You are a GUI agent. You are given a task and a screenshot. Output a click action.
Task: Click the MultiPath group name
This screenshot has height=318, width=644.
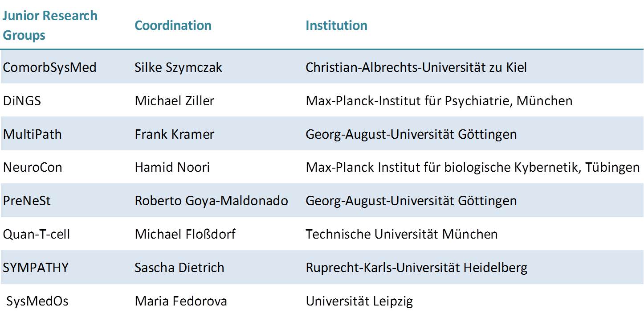33,134
